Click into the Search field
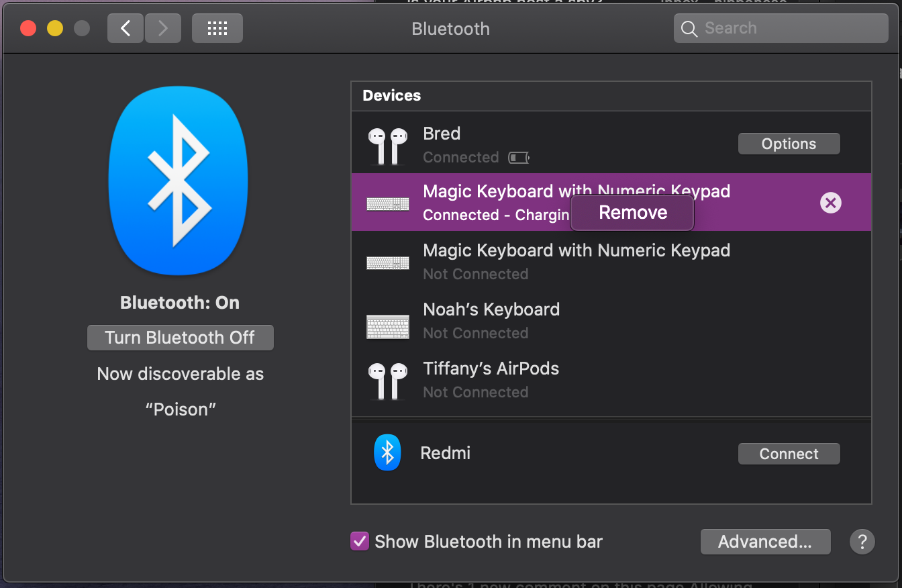The image size is (902, 588). click(781, 28)
